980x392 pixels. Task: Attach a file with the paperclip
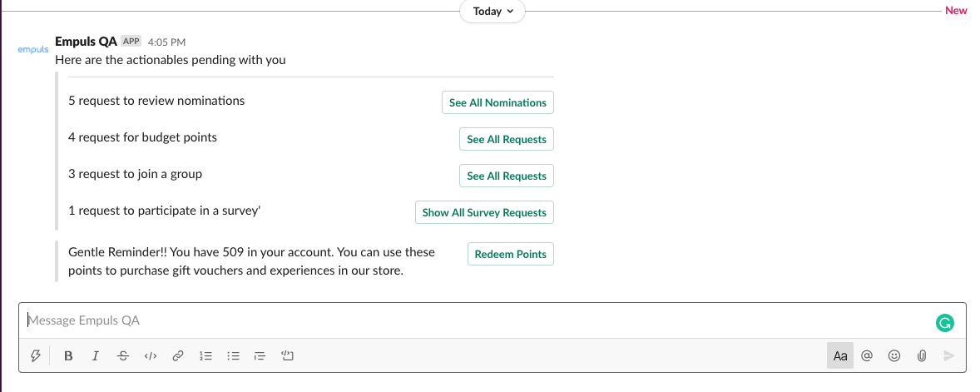[921, 355]
